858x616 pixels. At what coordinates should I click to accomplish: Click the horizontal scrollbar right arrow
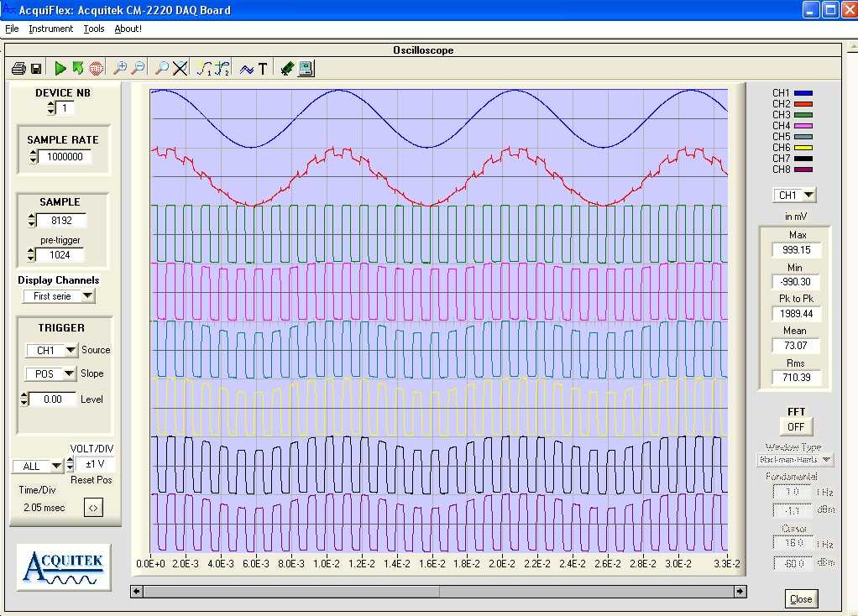coord(740,592)
